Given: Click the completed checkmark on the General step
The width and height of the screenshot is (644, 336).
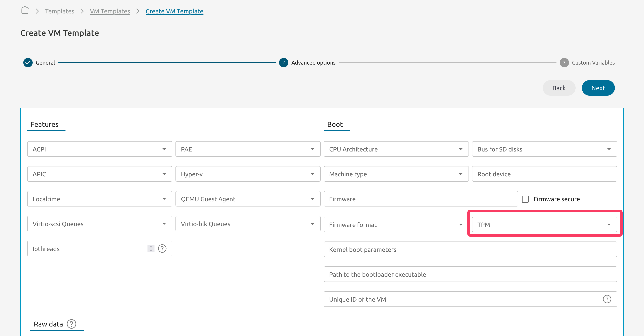Looking at the screenshot, I should pos(28,63).
